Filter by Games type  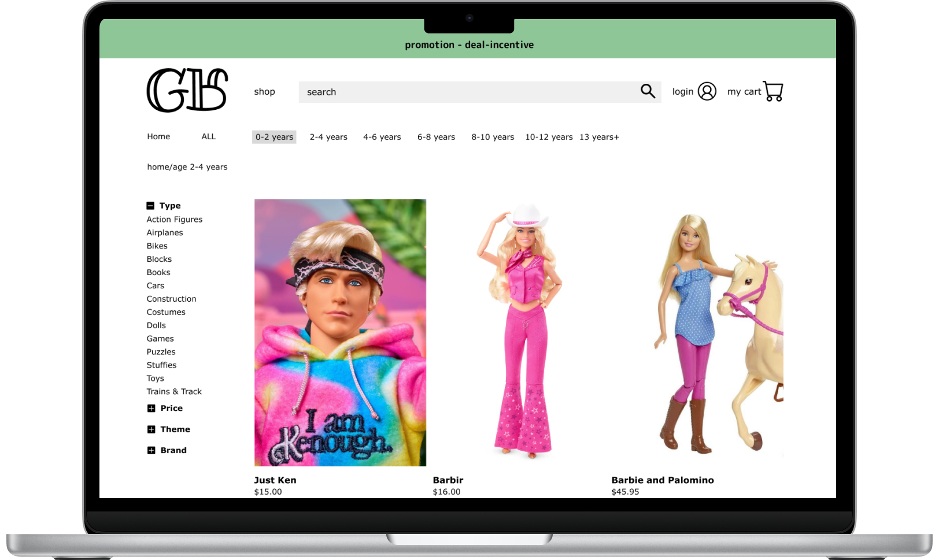(x=160, y=339)
